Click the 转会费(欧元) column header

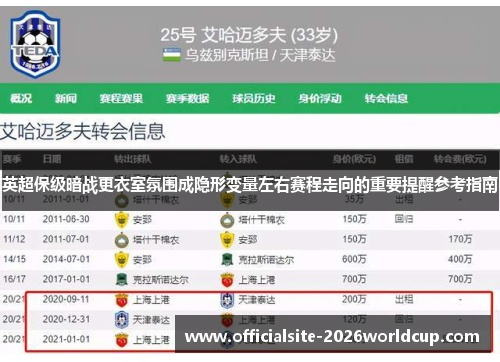[x=460, y=159]
